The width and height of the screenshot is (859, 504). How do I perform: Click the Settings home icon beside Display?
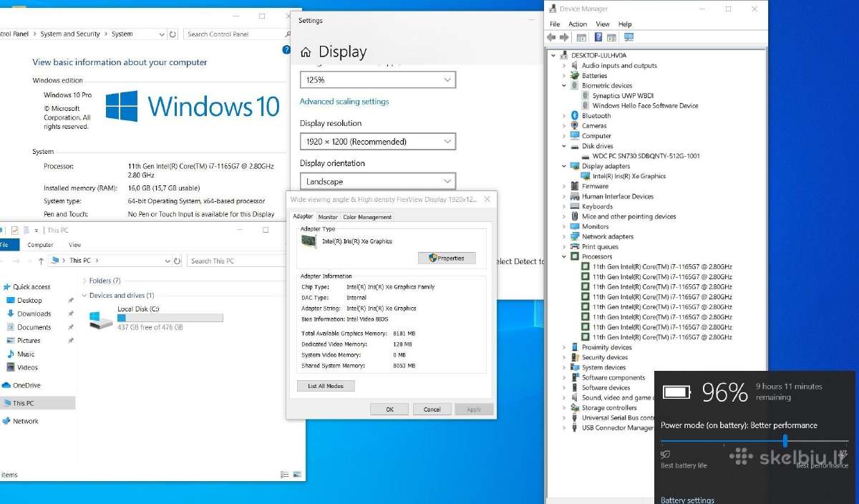click(x=306, y=52)
